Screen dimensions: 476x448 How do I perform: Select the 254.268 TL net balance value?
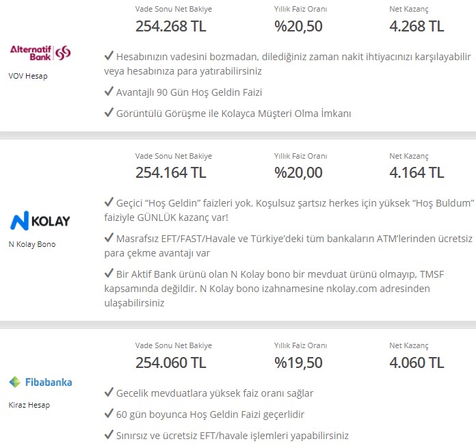pos(170,26)
